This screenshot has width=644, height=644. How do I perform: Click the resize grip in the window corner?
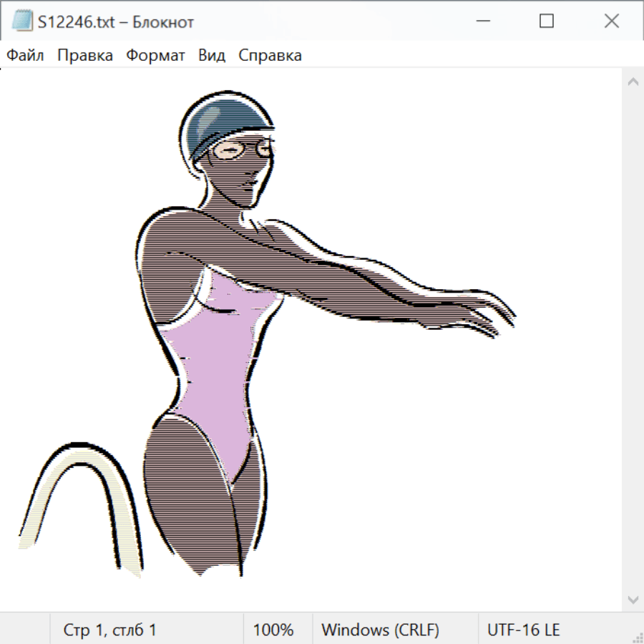(x=638, y=638)
